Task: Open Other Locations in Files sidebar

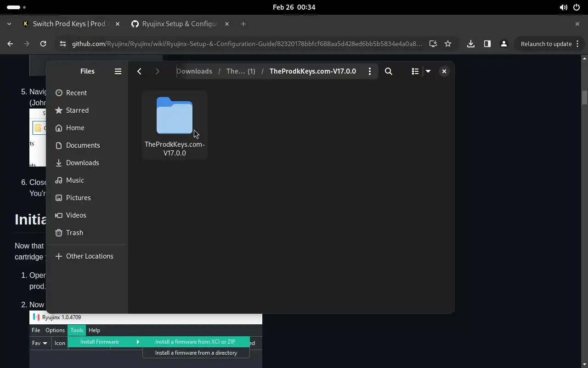Action: [87, 256]
